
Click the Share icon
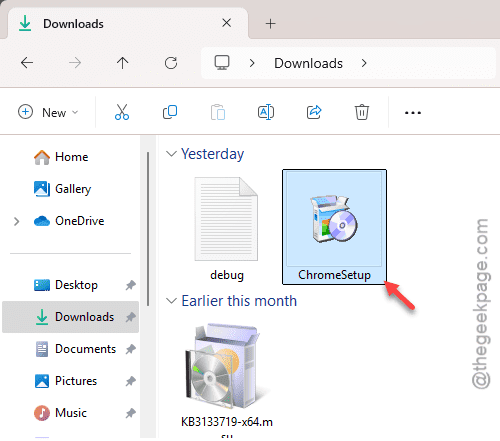(314, 112)
